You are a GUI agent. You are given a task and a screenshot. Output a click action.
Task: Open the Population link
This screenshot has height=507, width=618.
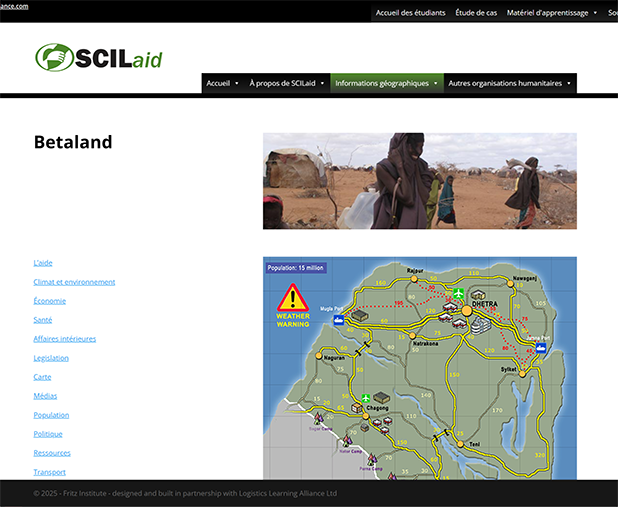point(51,415)
